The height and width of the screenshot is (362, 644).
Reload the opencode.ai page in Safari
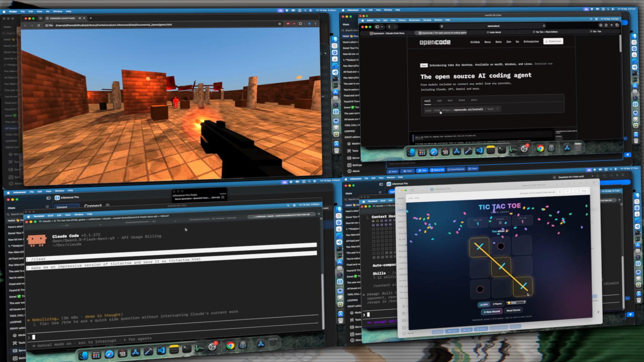click(544, 25)
